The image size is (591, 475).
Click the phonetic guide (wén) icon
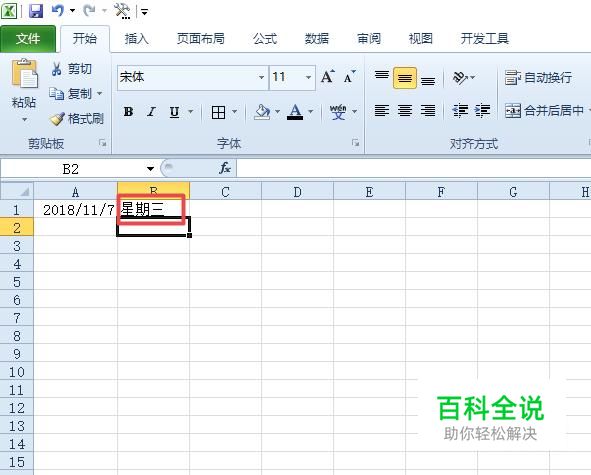click(338, 112)
